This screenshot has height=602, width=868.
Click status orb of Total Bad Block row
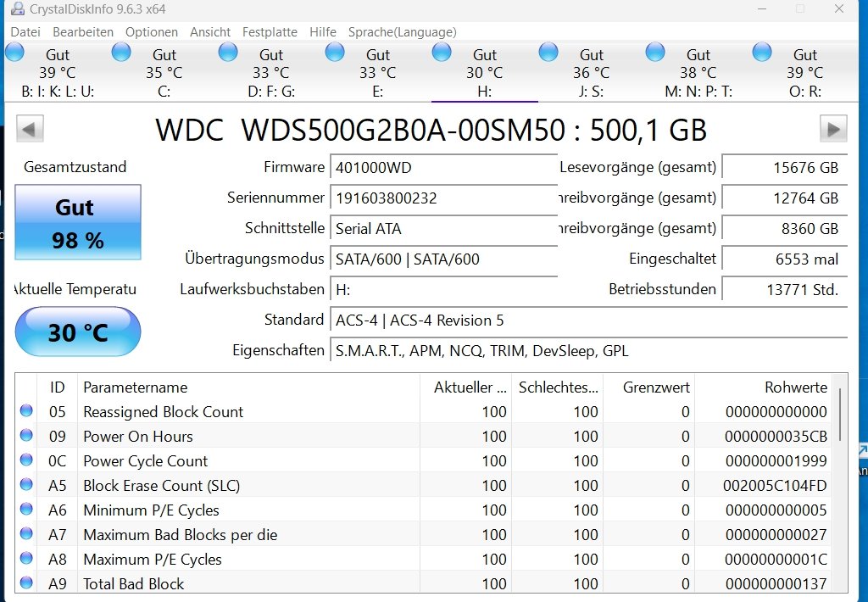pos(26,582)
